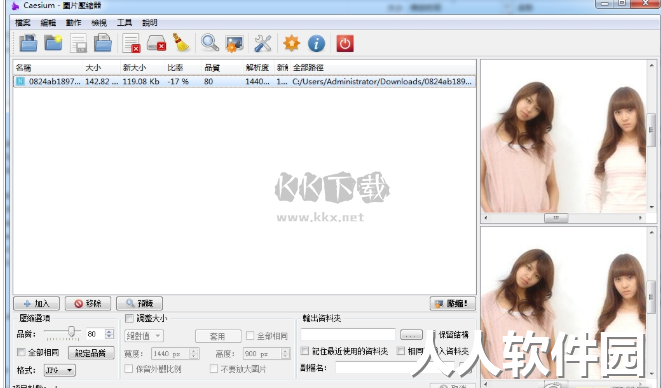This screenshot has width=661, height=388.
Task: Click the magnifier preview toolbar icon
Action: tap(210, 43)
